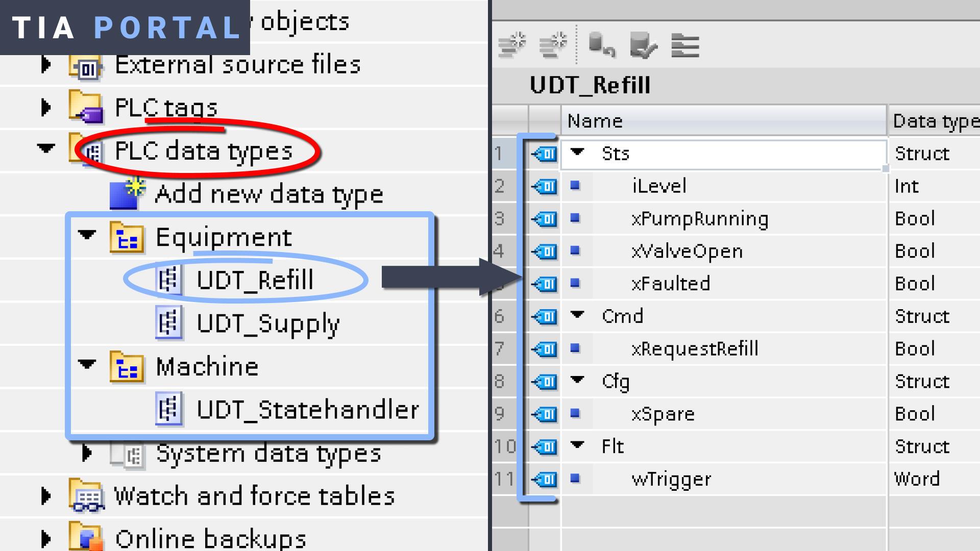
Task: Click the xFaulted name cell
Action: coord(724,284)
